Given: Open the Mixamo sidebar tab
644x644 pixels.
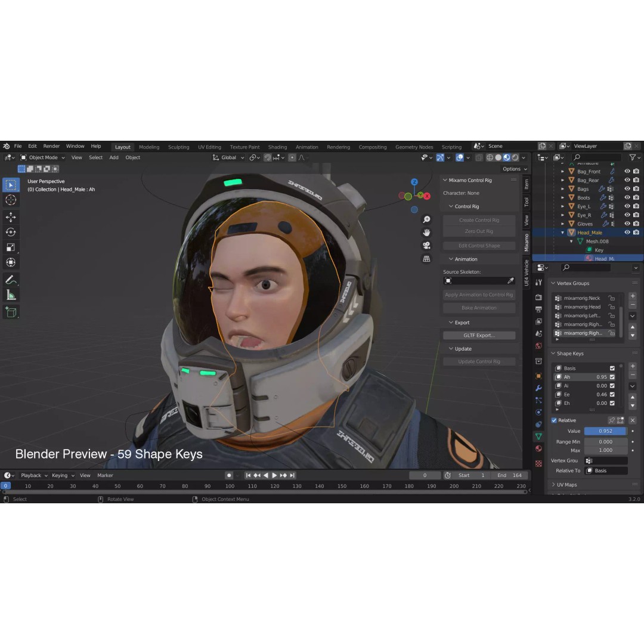Looking at the screenshot, I should point(527,242).
